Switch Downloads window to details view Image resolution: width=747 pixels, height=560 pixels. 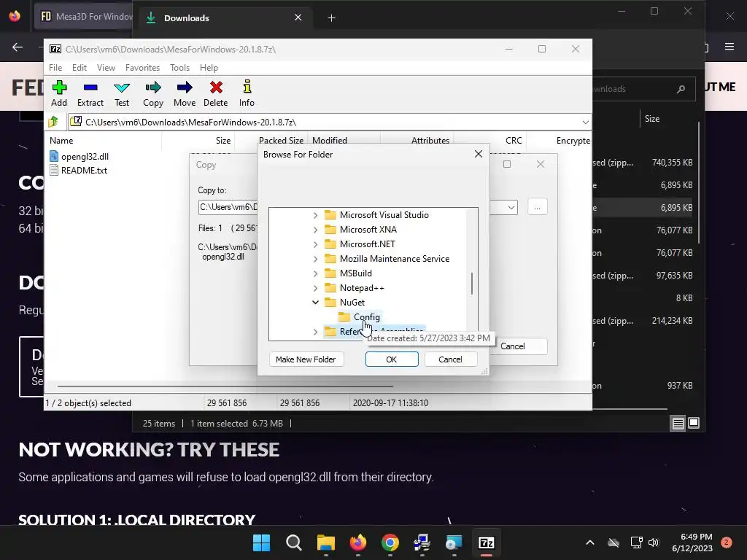(x=678, y=423)
